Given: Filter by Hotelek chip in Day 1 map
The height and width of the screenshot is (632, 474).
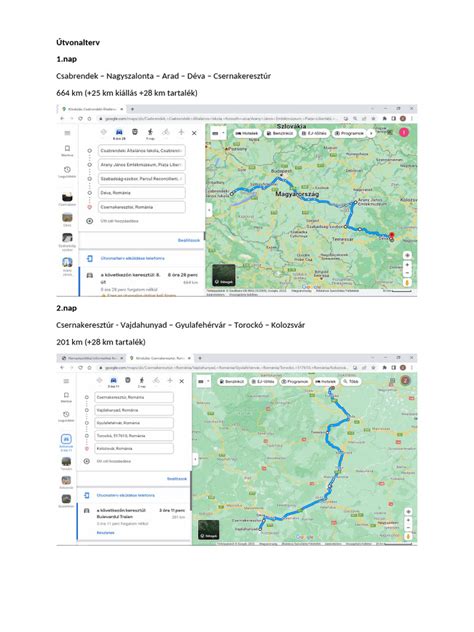Looking at the screenshot, I should [247, 133].
